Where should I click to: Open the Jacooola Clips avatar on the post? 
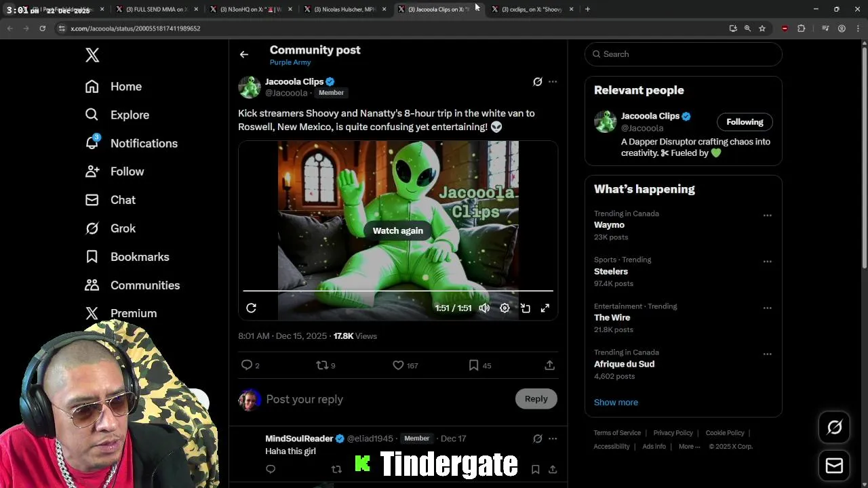tap(249, 87)
